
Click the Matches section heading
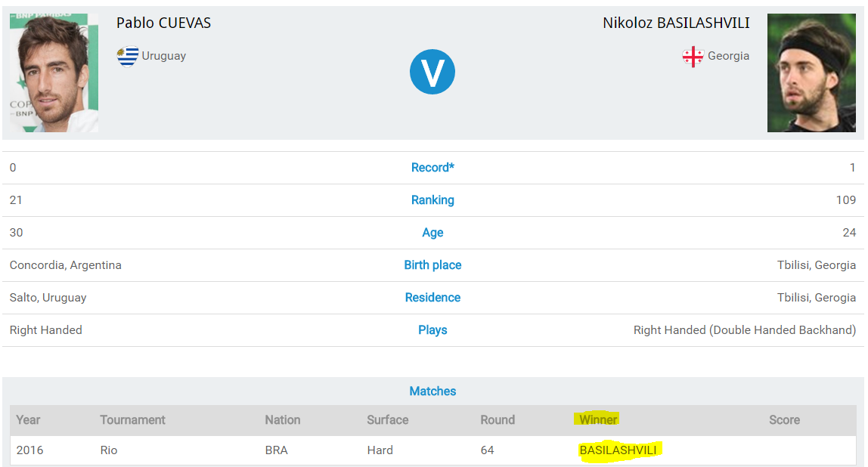pyautogui.click(x=432, y=391)
